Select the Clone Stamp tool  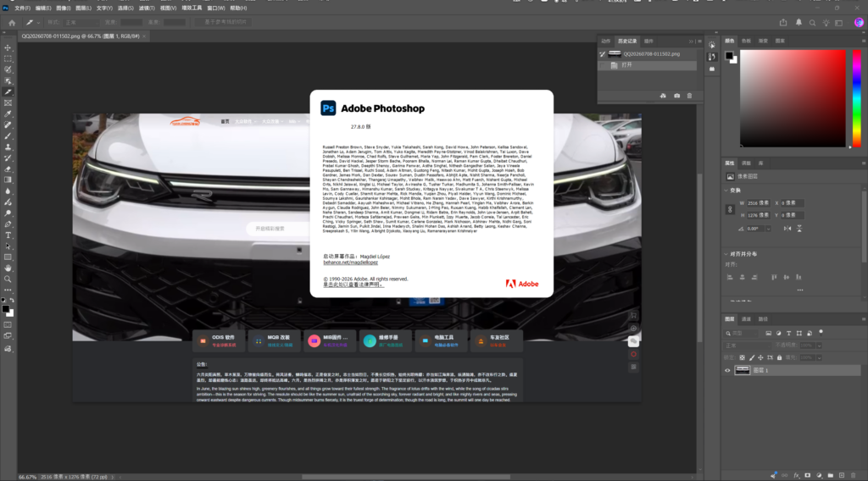click(x=8, y=147)
